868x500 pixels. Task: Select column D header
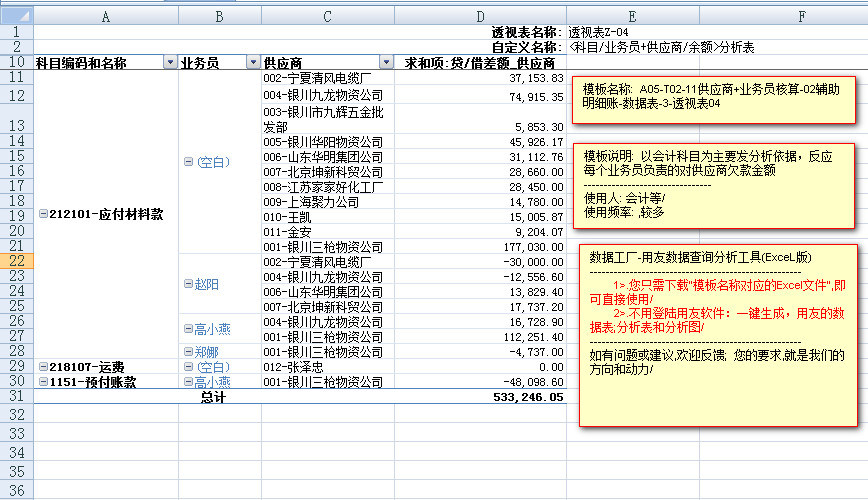[480, 17]
